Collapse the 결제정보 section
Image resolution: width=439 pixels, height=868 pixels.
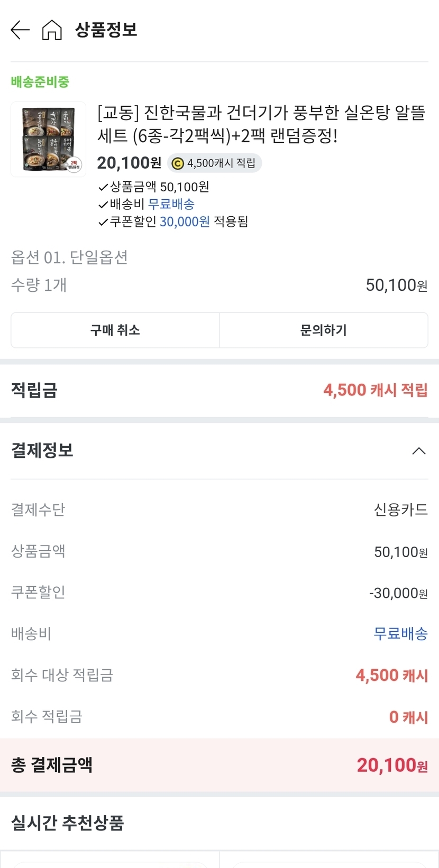(418, 451)
